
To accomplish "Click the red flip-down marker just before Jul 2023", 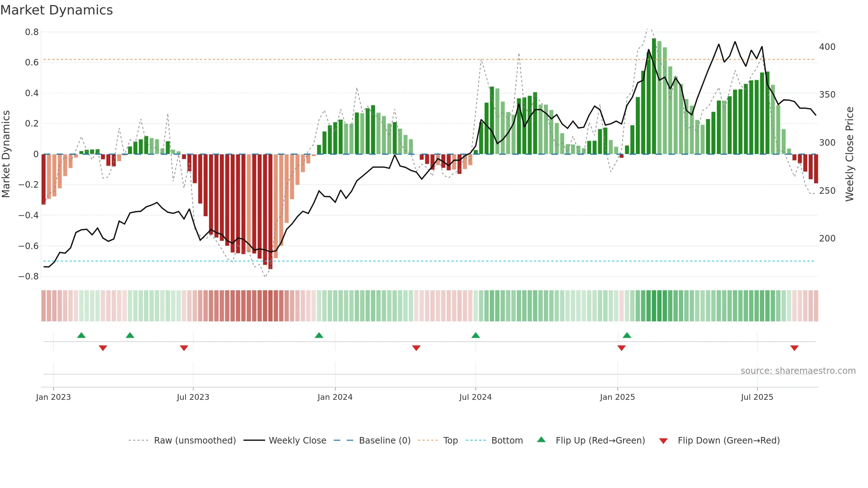I will 184,348.
